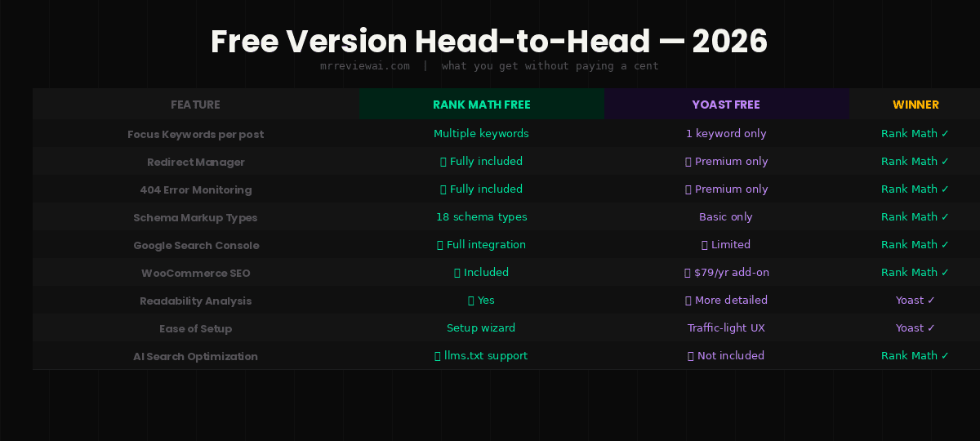Click "Premium only" in Redirect Manager row
Screen dimensions: 980x441
(726, 161)
